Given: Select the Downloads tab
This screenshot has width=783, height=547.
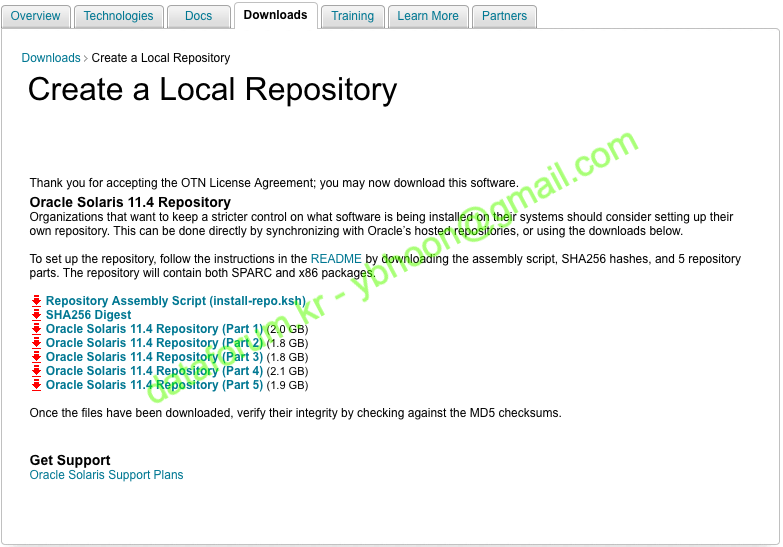Looking at the screenshot, I should pyautogui.click(x=275, y=15).
